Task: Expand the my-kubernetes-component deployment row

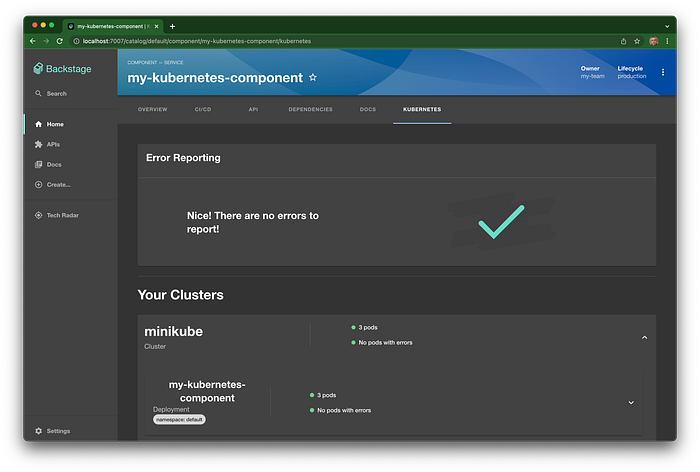Action: click(631, 403)
